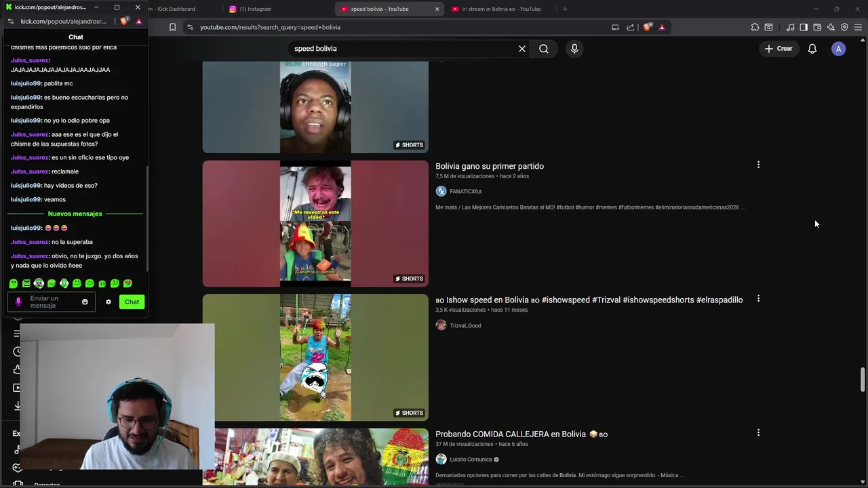Open the Leo AI sparkle icon
Viewport: 868px width, 488px height.
tap(831, 27)
